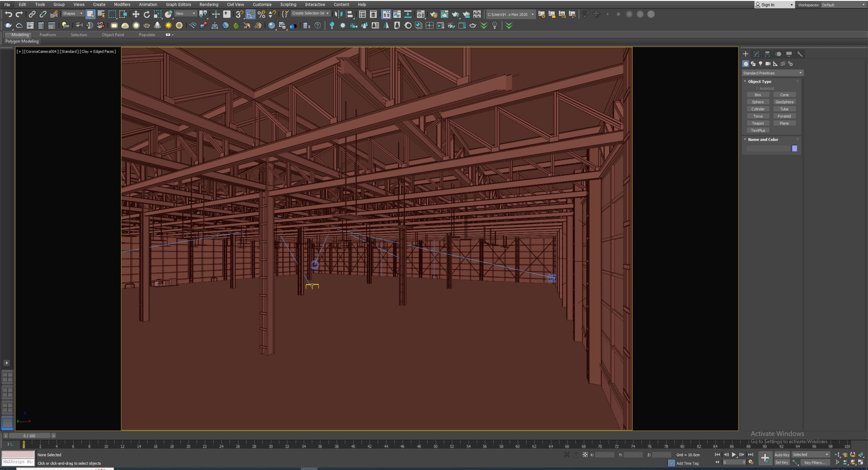
Task: Click the object name input field
Action: pyautogui.click(x=768, y=148)
